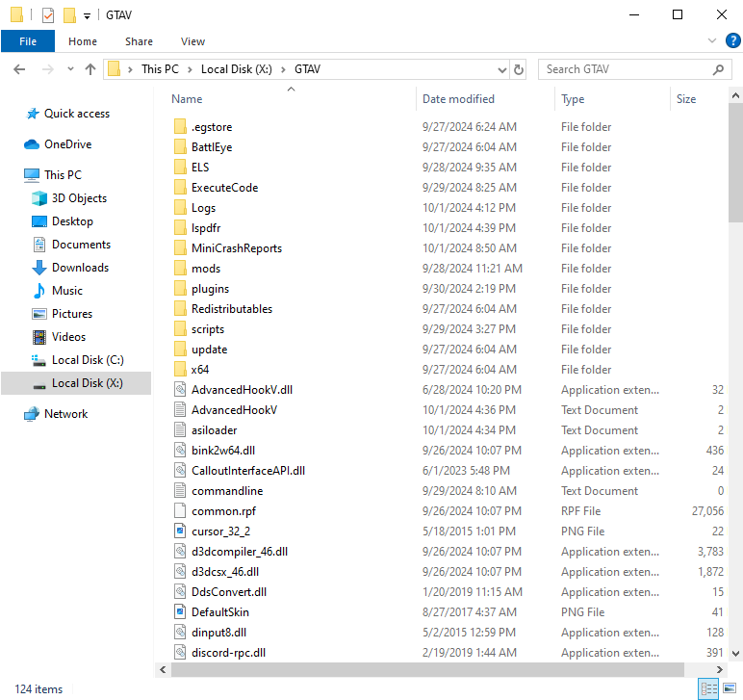This screenshot has height=700, width=743.
Task: Click the DefaultSkin PNG file icon
Action: pyautogui.click(x=180, y=611)
